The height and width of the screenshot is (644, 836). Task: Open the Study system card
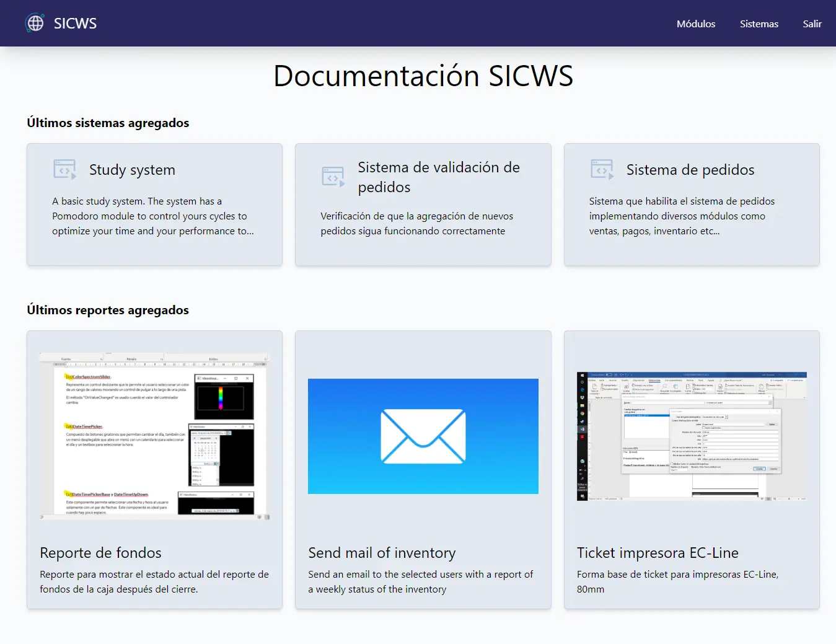click(154, 205)
